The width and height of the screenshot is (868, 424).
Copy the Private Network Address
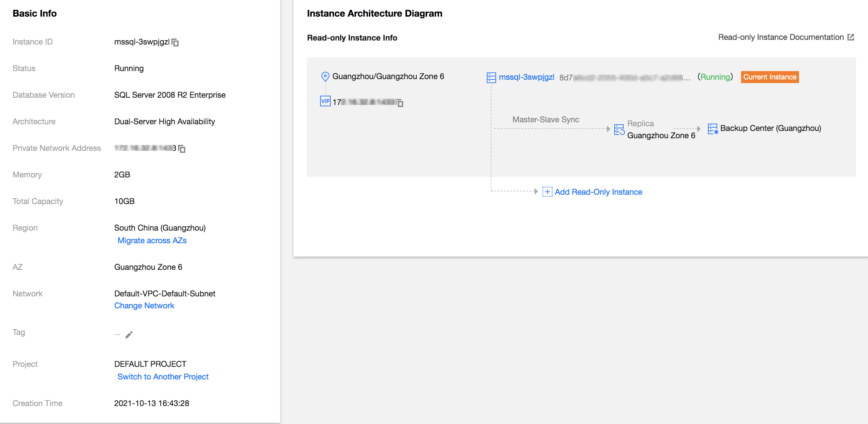[182, 149]
